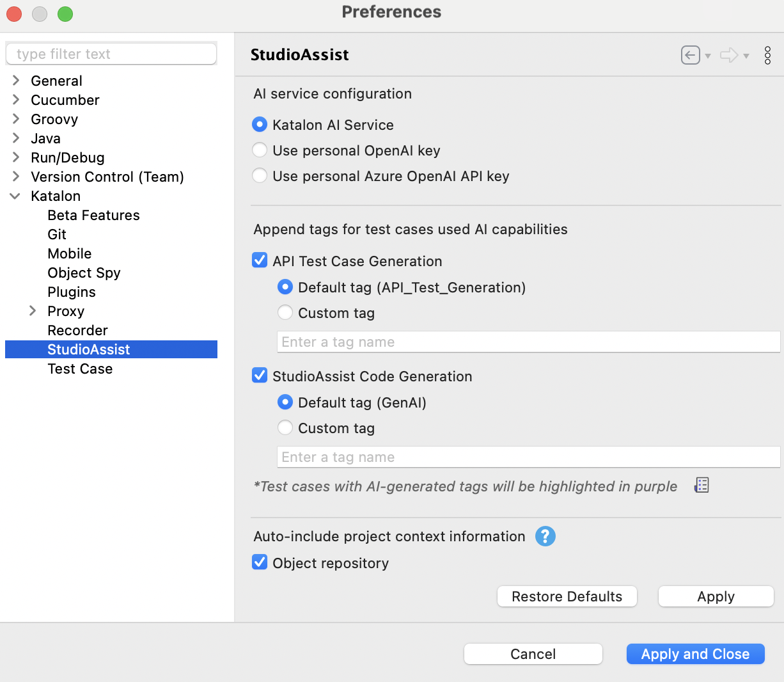
Task: Focus the type filter text field
Action: pos(111,54)
